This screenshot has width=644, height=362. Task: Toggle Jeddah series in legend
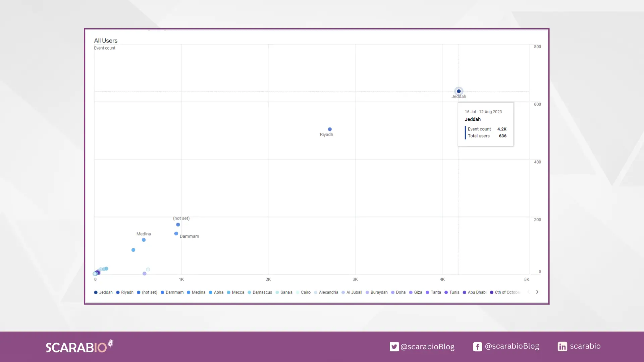pyautogui.click(x=103, y=292)
